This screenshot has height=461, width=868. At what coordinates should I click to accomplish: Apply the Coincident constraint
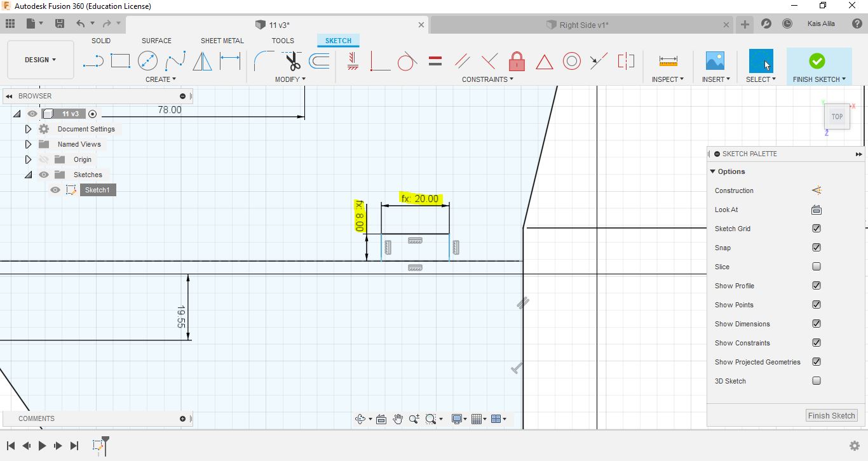380,61
